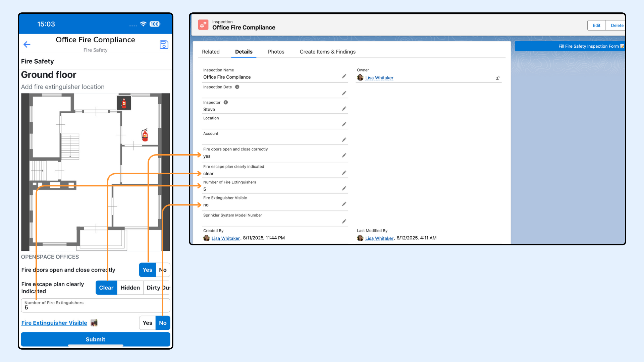Tap boxed fire extinguisher marker on floor plan
Viewport: 644px width, 362px height.
click(x=124, y=103)
